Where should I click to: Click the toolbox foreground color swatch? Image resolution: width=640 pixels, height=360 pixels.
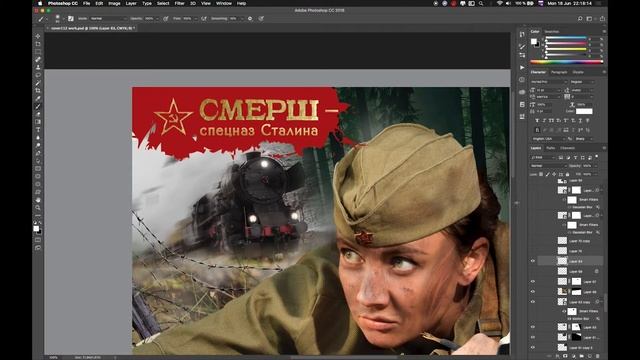[36, 229]
